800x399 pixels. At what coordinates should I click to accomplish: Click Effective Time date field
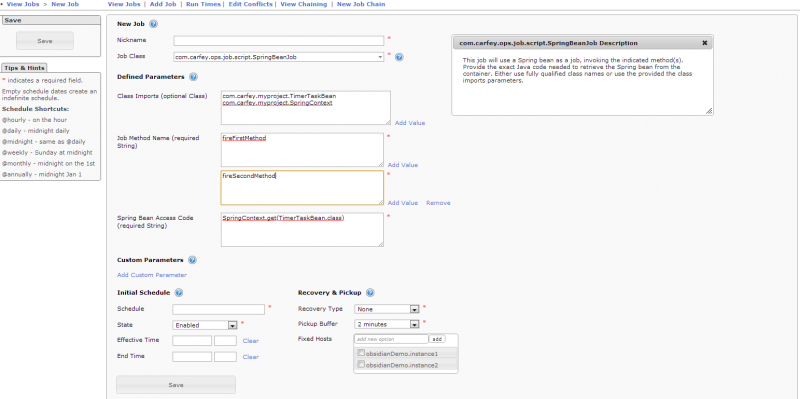pos(192,341)
